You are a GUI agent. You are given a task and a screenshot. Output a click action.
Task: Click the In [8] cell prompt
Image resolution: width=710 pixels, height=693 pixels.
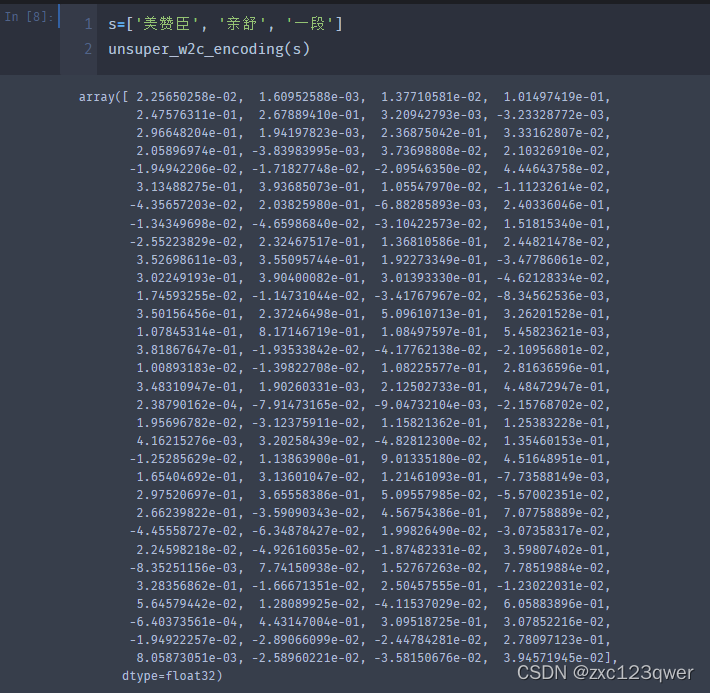pyautogui.click(x=29, y=17)
